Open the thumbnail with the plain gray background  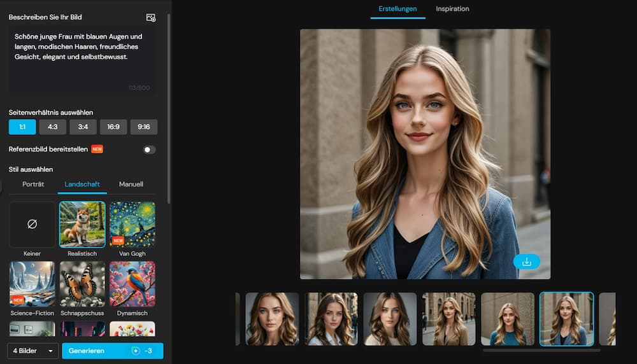390,319
